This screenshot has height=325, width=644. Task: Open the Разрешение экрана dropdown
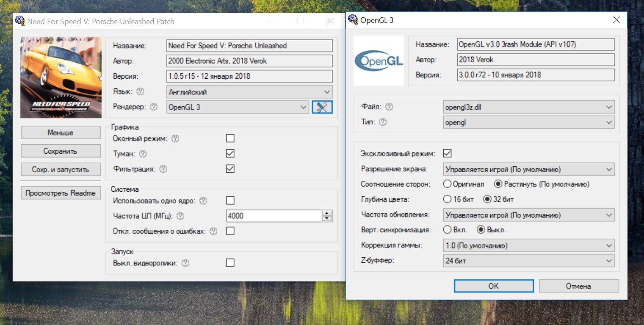coord(529,169)
